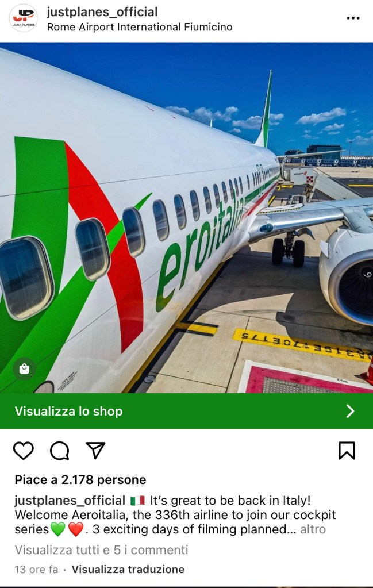Open justplanes_official username in the caption
This screenshot has width=373, height=588.
[70, 501]
